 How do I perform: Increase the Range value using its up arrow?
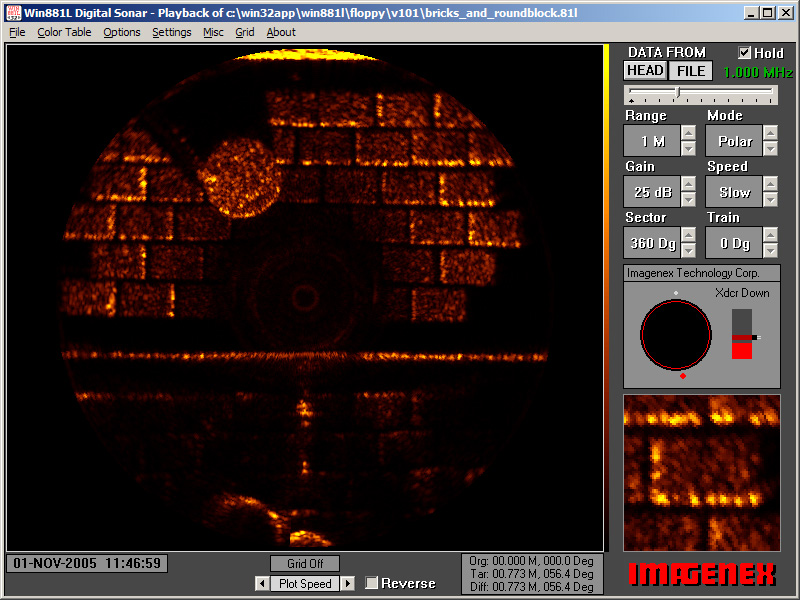(x=691, y=134)
